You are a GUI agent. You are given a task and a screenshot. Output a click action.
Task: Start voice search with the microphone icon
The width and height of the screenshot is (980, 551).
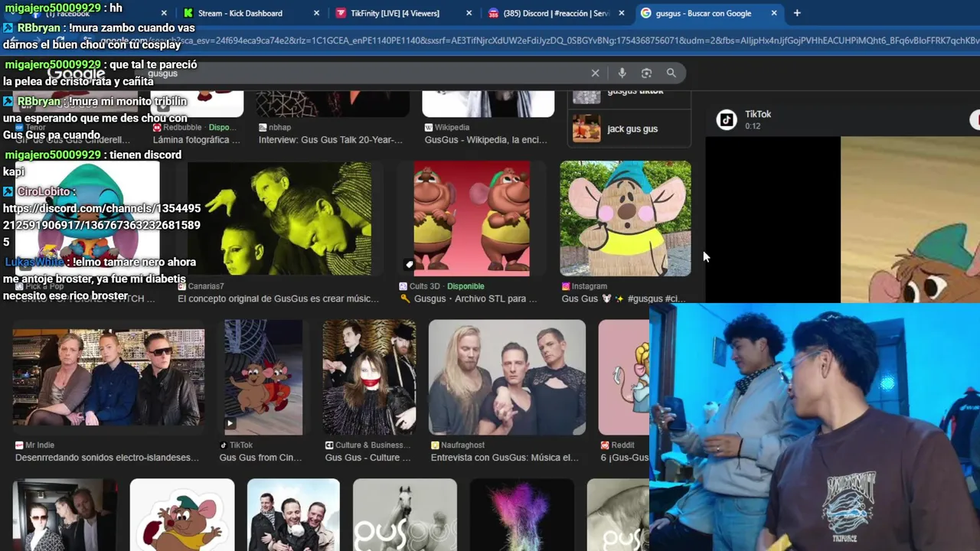pyautogui.click(x=622, y=73)
